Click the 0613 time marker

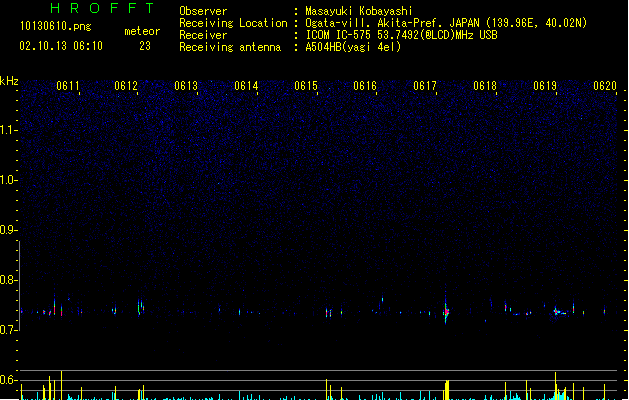click(186, 86)
